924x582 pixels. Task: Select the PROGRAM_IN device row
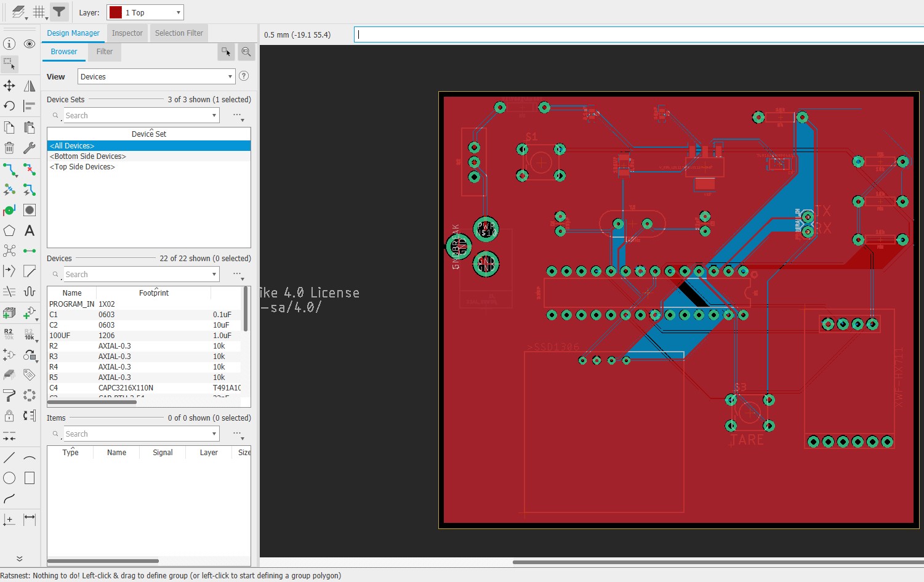(x=145, y=304)
